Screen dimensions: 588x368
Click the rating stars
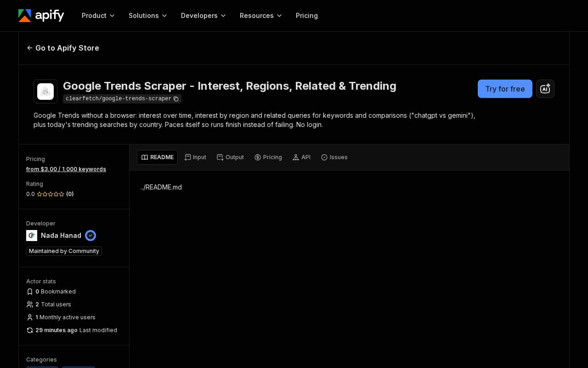51,194
